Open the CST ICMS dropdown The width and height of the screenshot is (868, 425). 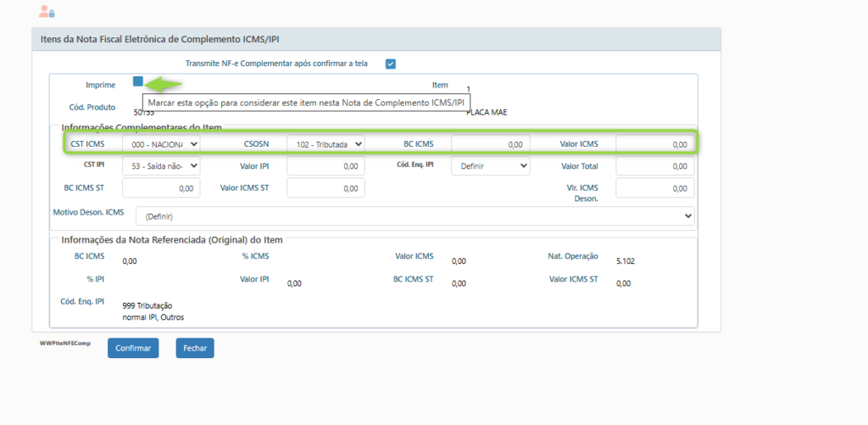coord(161,144)
